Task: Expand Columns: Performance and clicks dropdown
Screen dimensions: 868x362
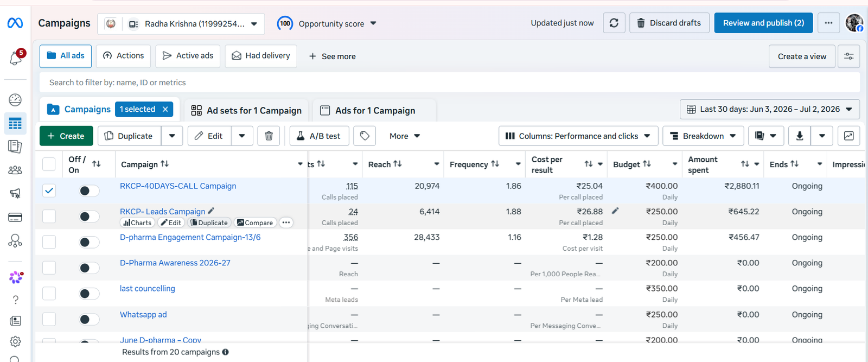Action: 578,136
